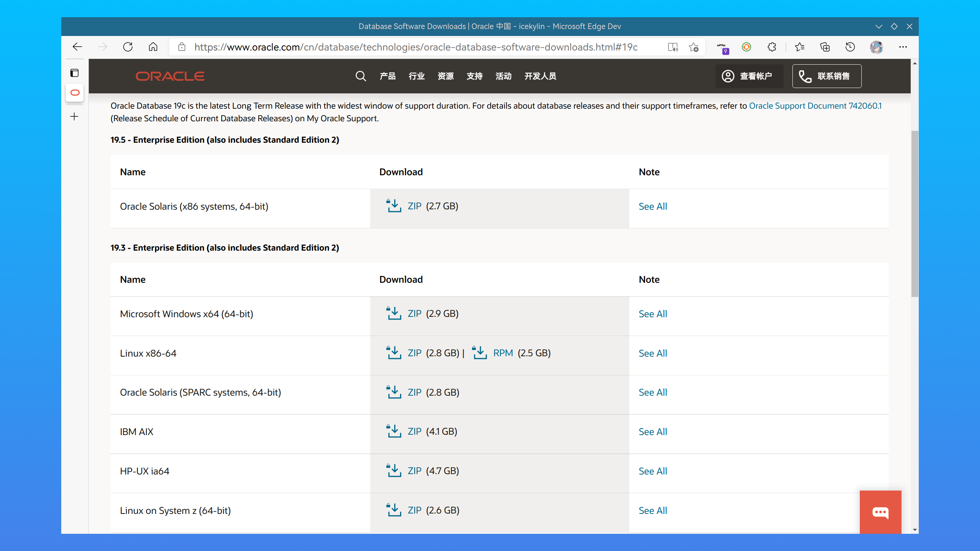This screenshot has height=551, width=980.
Task: View site lock information icon
Action: (x=182, y=47)
